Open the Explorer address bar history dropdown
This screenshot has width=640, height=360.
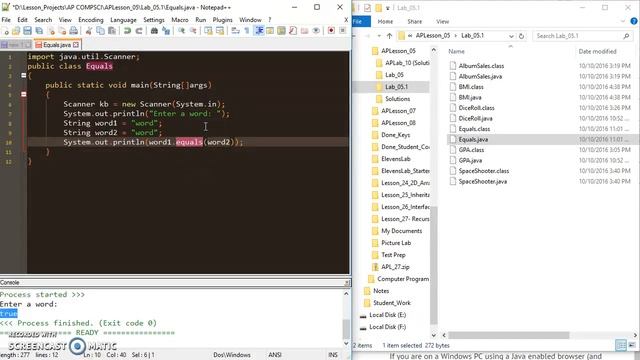[511, 36]
